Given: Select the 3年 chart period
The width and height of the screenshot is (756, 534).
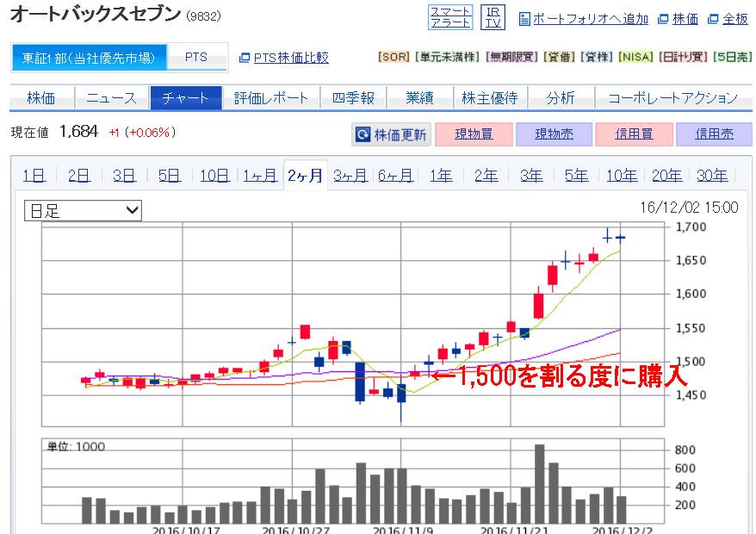Looking at the screenshot, I should point(531,176).
